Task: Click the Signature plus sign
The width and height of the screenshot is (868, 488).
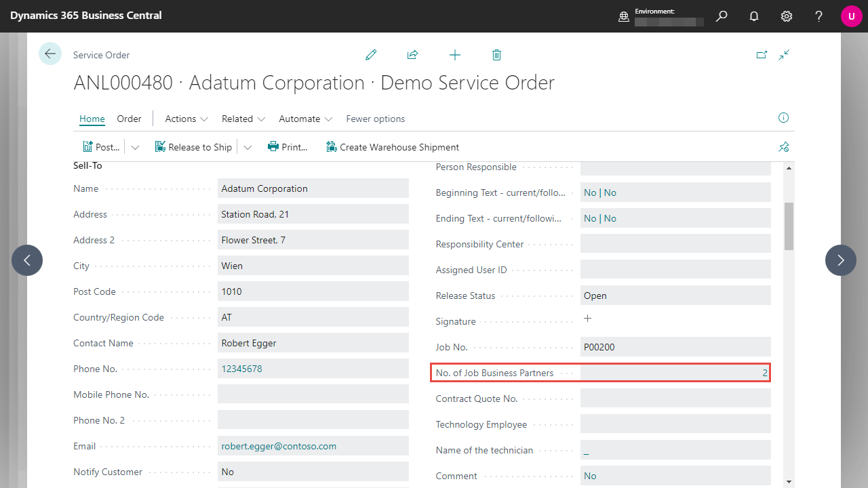Action: (588, 319)
